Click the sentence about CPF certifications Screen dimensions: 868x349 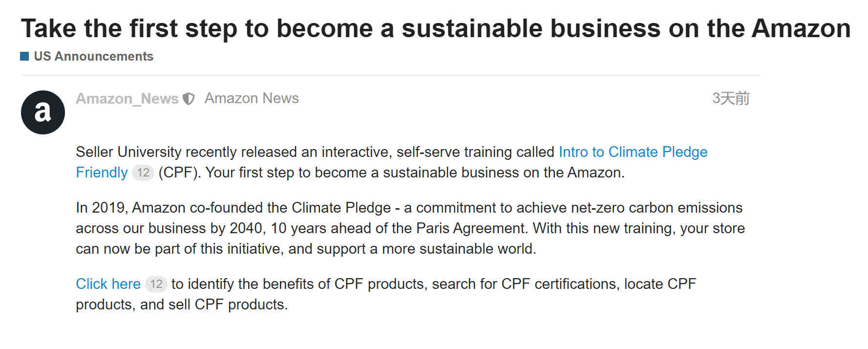tap(386, 294)
